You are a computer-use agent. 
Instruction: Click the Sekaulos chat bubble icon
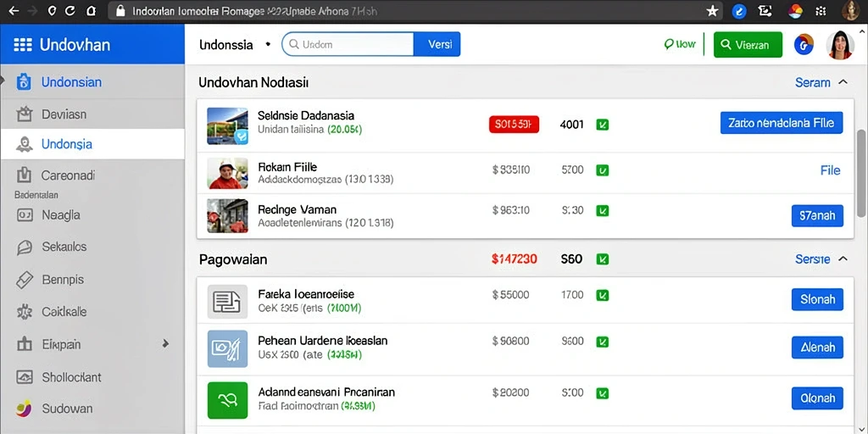coord(25,247)
